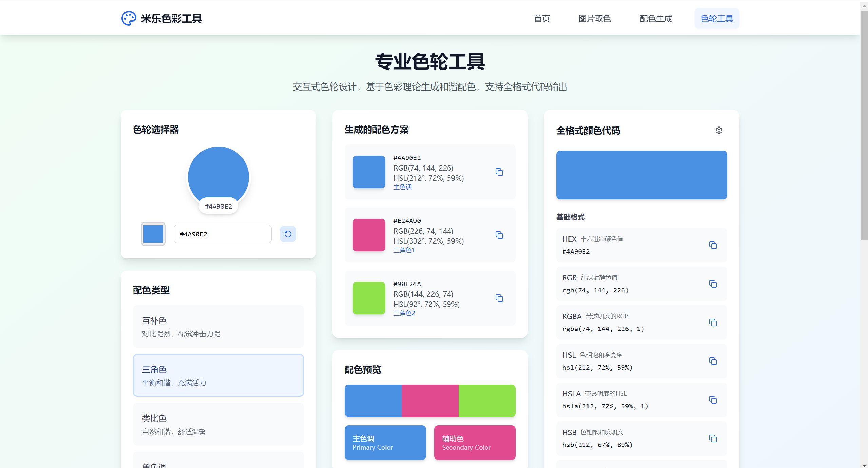Open the square blue color picker swatch
Viewport: 868px width, 468px height.
tap(153, 234)
